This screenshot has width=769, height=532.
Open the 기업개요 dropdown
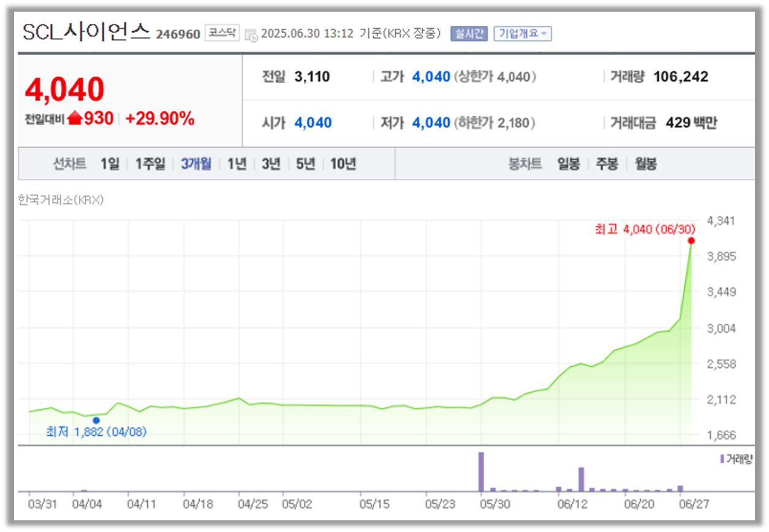click(x=522, y=33)
